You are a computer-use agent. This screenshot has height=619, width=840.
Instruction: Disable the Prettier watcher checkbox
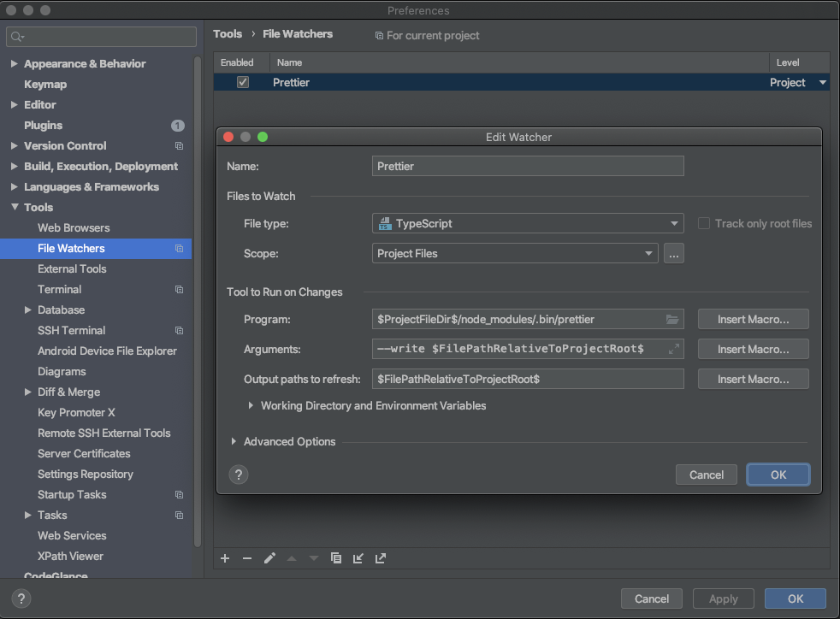(243, 82)
